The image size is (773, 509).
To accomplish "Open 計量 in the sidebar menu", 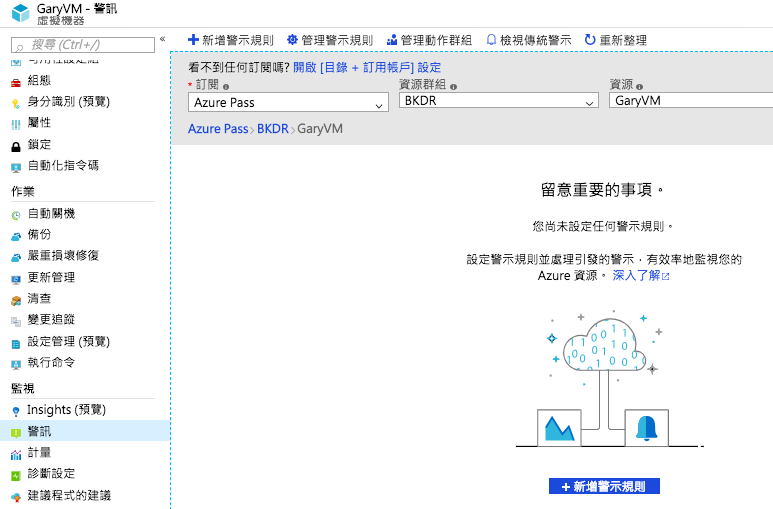I will pos(39,452).
